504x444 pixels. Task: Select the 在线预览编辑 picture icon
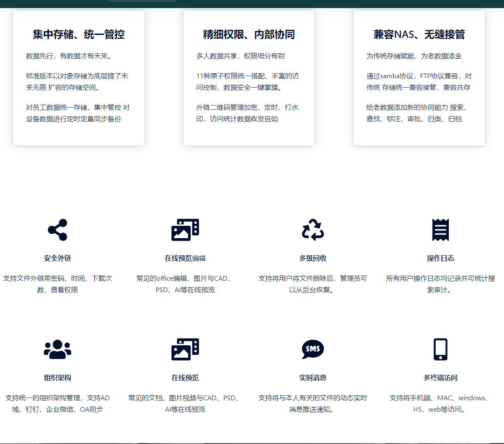pos(186,229)
